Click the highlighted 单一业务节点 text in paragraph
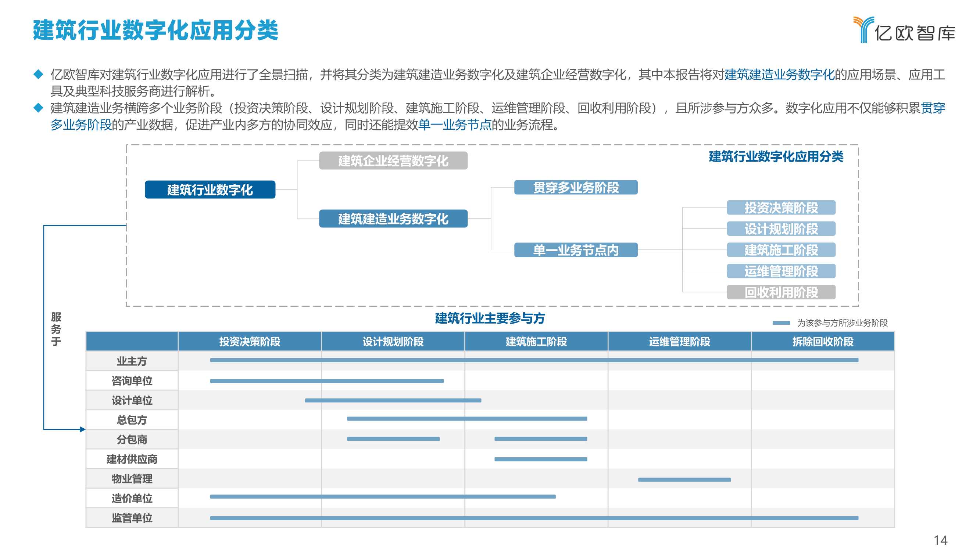Viewport: 980px width, 551px height. (x=455, y=125)
